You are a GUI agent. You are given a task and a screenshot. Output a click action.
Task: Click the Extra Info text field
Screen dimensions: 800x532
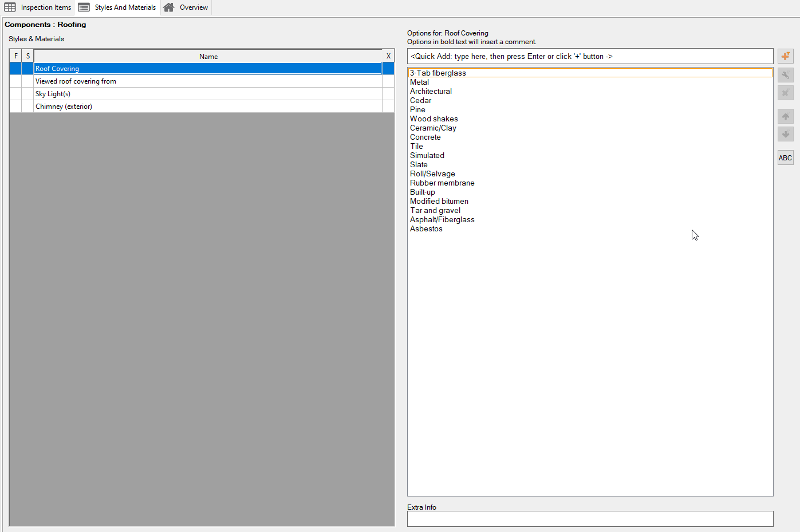[x=590, y=519]
